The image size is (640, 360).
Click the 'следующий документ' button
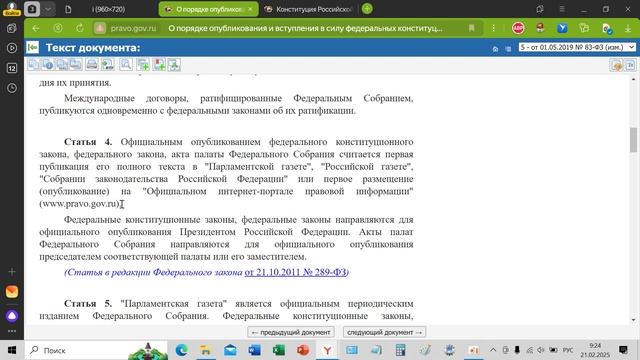tap(384, 332)
